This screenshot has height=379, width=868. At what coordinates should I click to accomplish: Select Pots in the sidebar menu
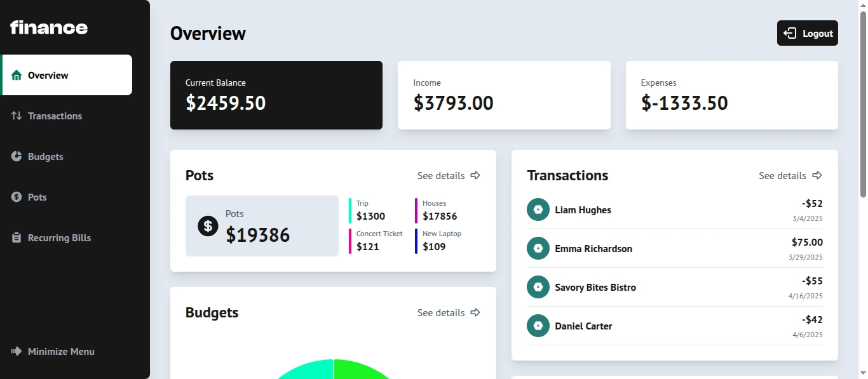[66, 197]
